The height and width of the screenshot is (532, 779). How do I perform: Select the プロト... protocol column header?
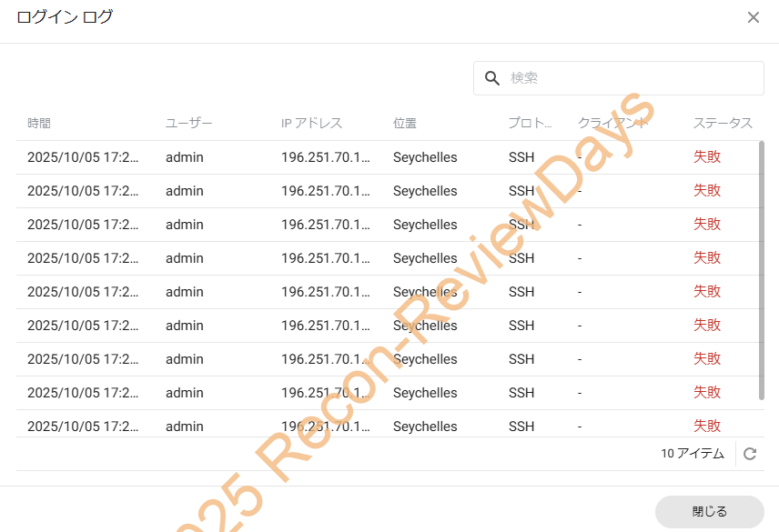click(x=530, y=123)
